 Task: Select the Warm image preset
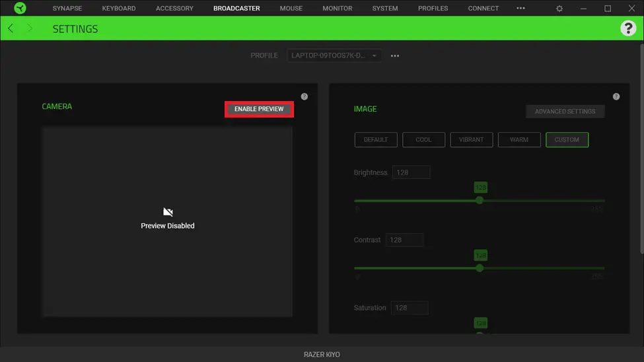[x=519, y=139]
